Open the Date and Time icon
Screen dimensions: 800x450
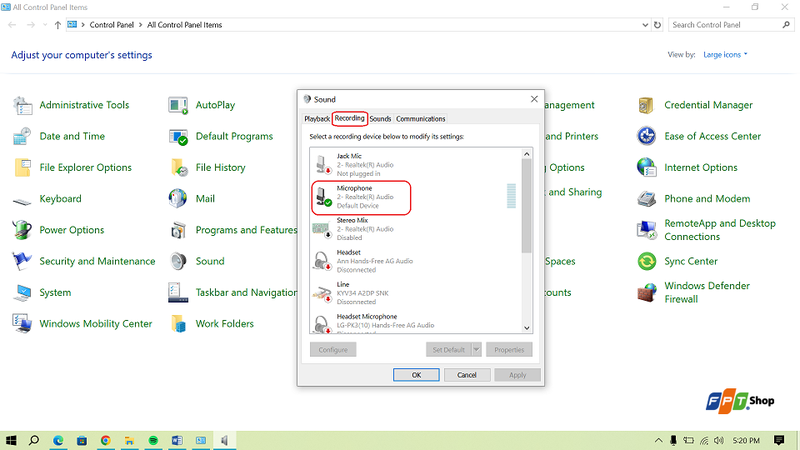tap(22, 136)
